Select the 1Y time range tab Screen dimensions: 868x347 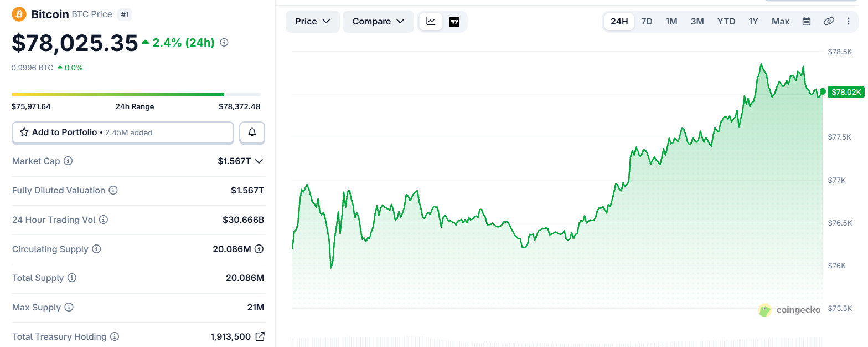point(753,22)
